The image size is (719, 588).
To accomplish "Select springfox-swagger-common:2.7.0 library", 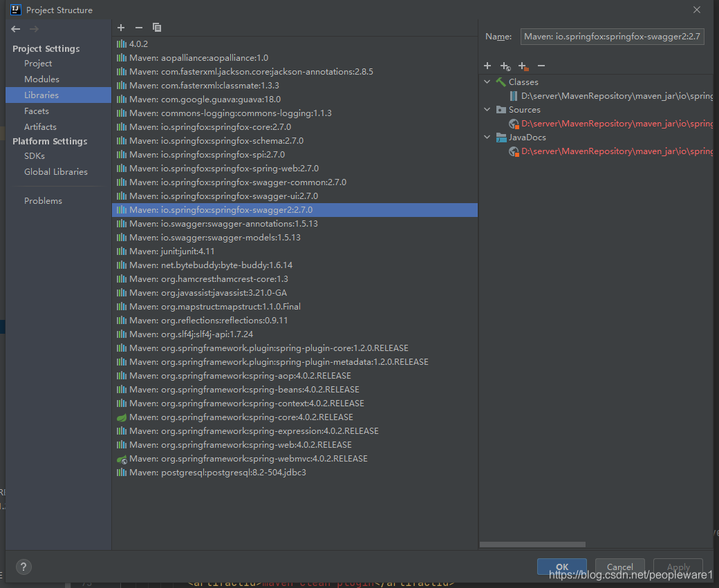I will click(295, 182).
